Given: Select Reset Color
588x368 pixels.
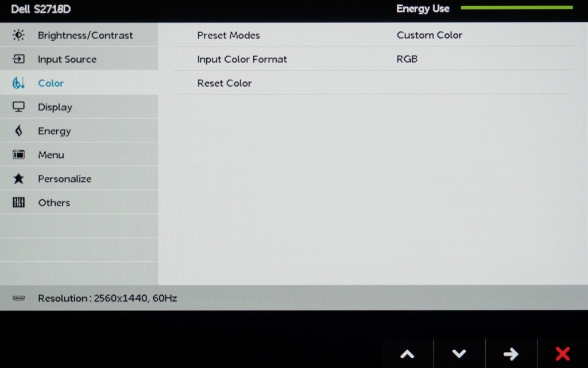Looking at the screenshot, I should coord(224,83).
